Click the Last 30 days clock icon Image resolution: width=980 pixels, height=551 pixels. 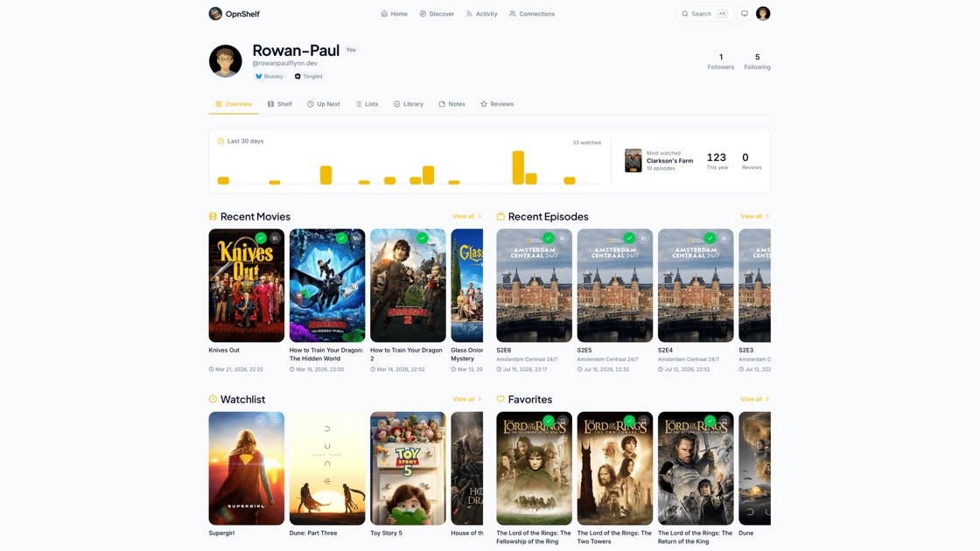220,141
